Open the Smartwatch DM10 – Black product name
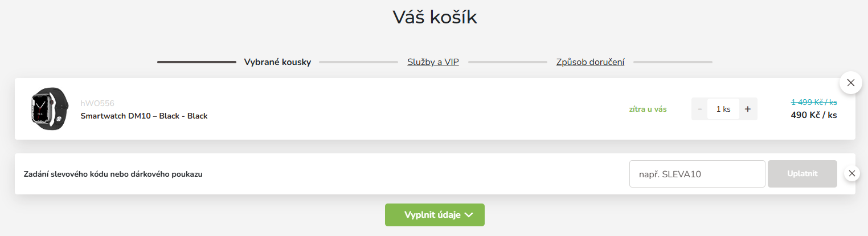Screen dimensions: 868x236 click(x=144, y=116)
